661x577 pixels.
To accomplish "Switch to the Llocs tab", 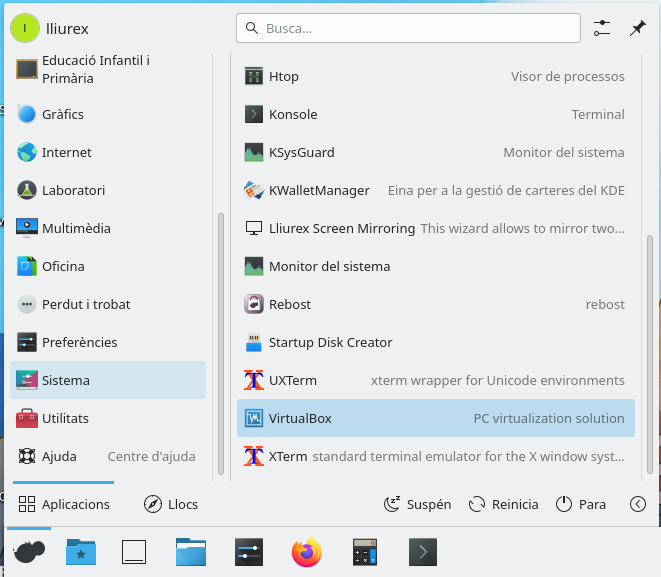I will (x=171, y=504).
